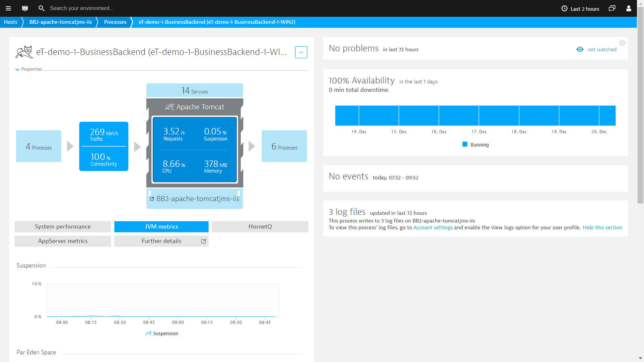
Task: Click the clock icon beside timeframe
Action: [564, 8]
